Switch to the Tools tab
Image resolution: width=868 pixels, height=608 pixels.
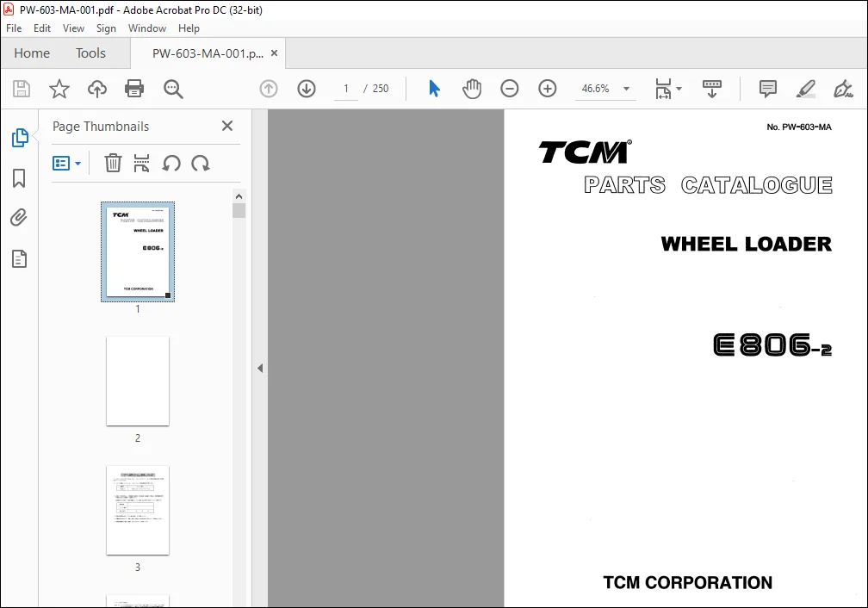coord(90,53)
